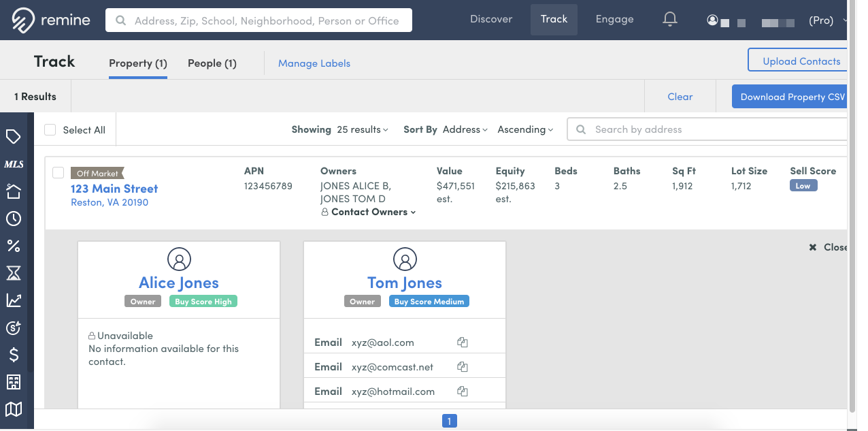Open Manage Labels
The image size is (868, 431).
pos(314,63)
